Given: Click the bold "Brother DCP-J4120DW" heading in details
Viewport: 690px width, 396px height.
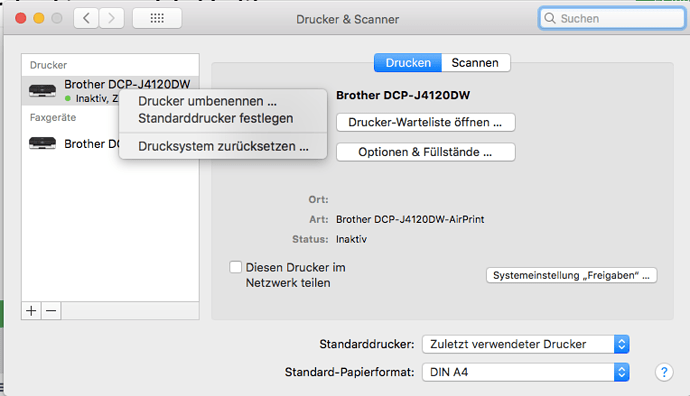Looking at the screenshot, I should pos(403,95).
